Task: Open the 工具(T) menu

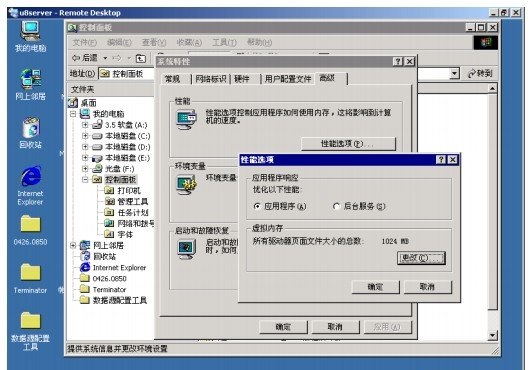Action: point(224,43)
